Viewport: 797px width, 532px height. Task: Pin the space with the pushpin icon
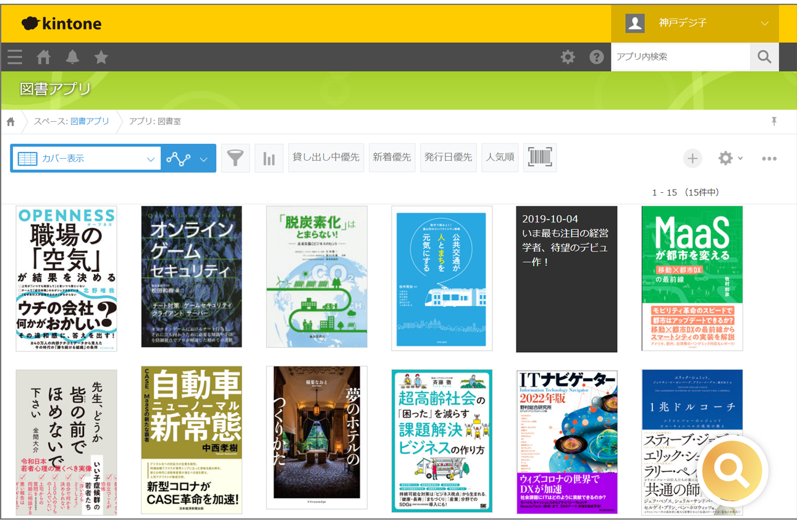tap(774, 121)
